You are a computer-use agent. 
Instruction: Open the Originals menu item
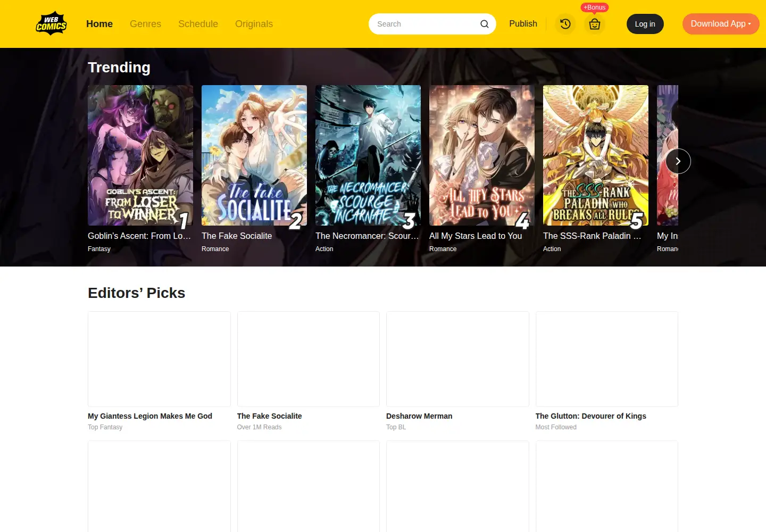pyautogui.click(x=254, y=24)
